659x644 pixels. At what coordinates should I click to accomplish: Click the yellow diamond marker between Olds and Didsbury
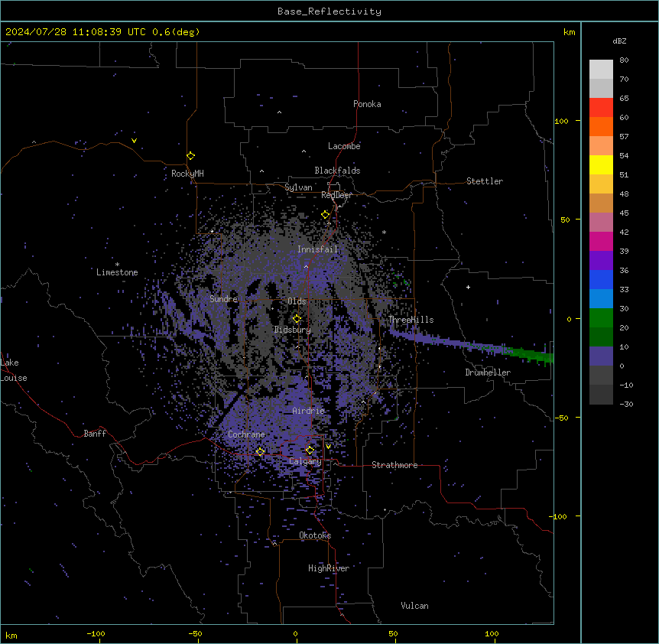tap(297, 319)
